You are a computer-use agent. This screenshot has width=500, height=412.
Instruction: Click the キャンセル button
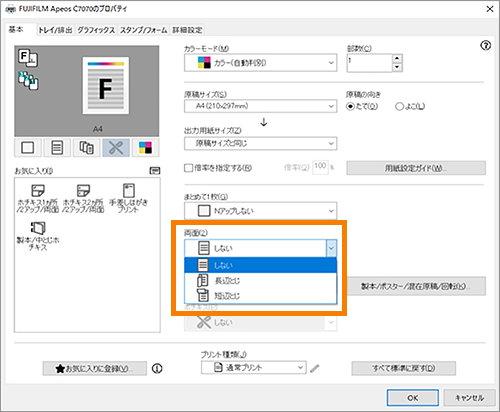pos(469,398)
